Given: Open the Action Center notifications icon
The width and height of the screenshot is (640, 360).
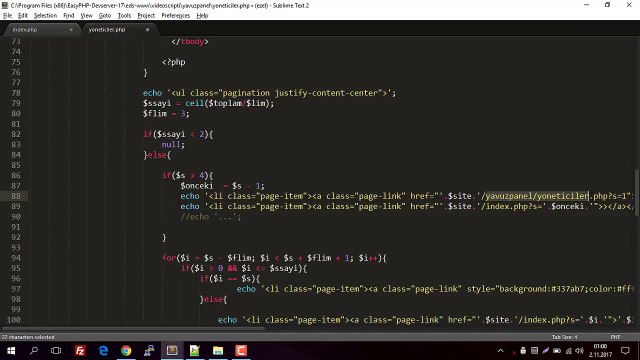Looking at the screenshot, I should [625, 351].
